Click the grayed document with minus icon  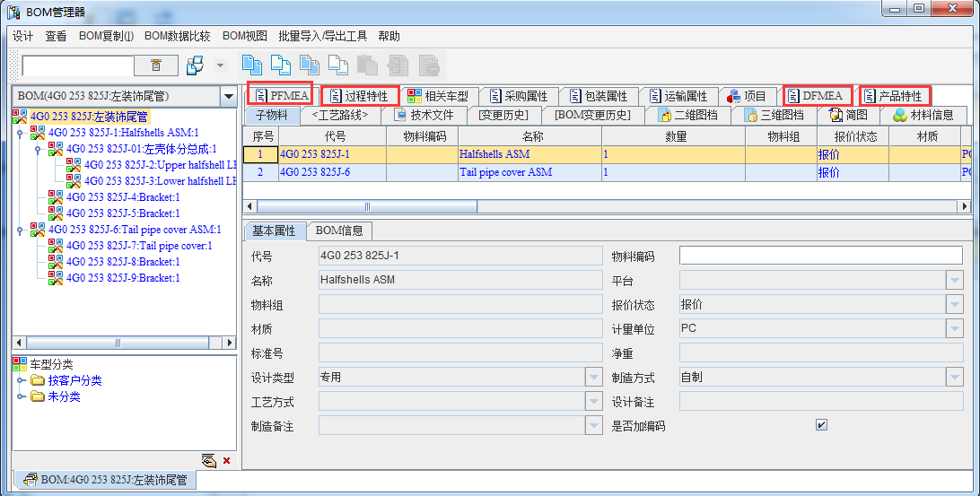429,65
